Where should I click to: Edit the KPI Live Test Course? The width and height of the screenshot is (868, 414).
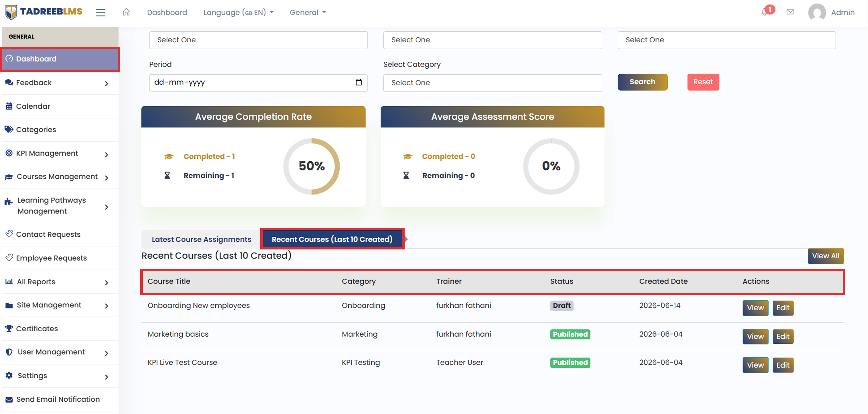783,365
